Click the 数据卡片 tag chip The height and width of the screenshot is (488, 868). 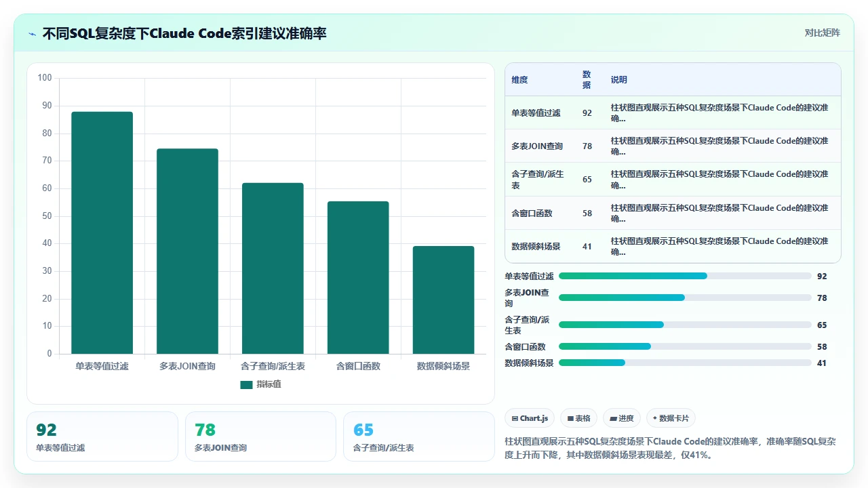(671, 418)
